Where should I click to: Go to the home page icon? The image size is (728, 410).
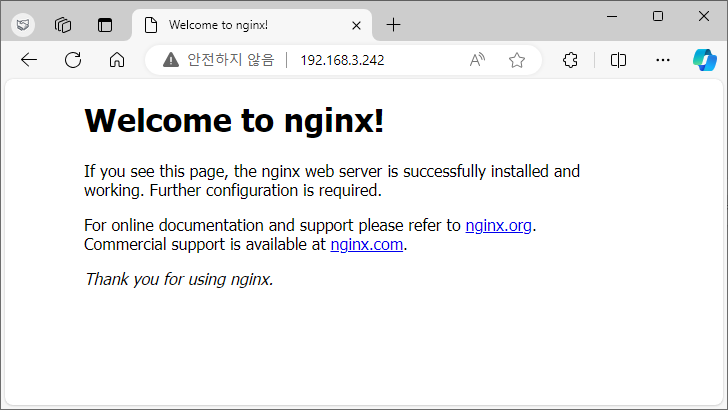tap(117, 60)
